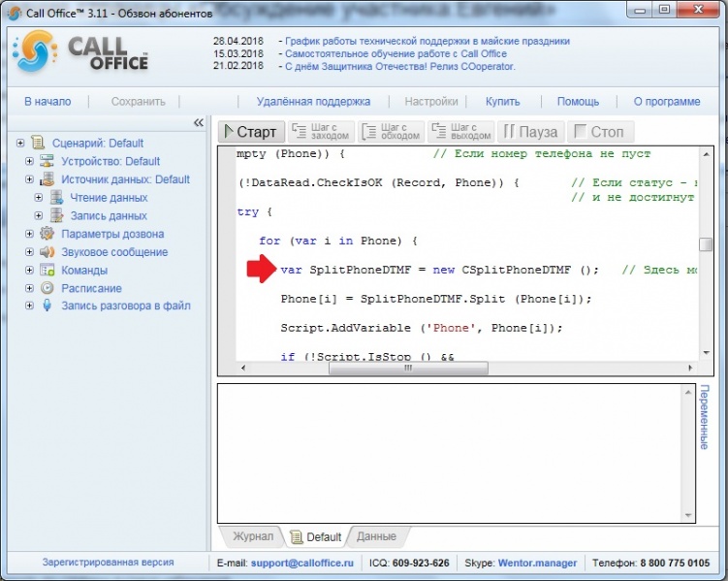This screenshot has width=728, height=581.
Task: Click the Расписание clock icon
Action: pos(47,288)
